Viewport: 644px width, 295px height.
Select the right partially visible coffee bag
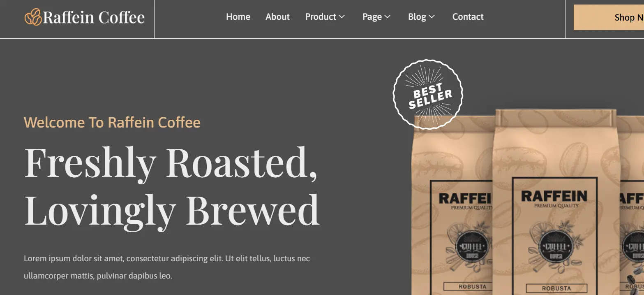[x=631, y=206]
